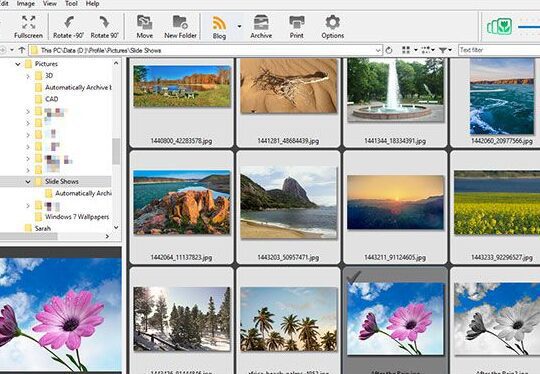Click filename label 1441281_48684439.jpg
Screen dimensions: 540x374
(x=288, y=141)
